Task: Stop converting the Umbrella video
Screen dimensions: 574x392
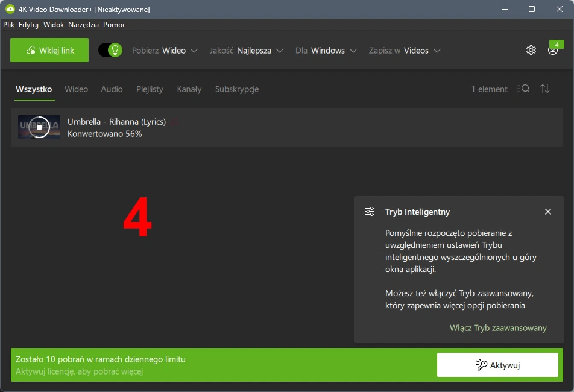Action: tap(39, 127)
